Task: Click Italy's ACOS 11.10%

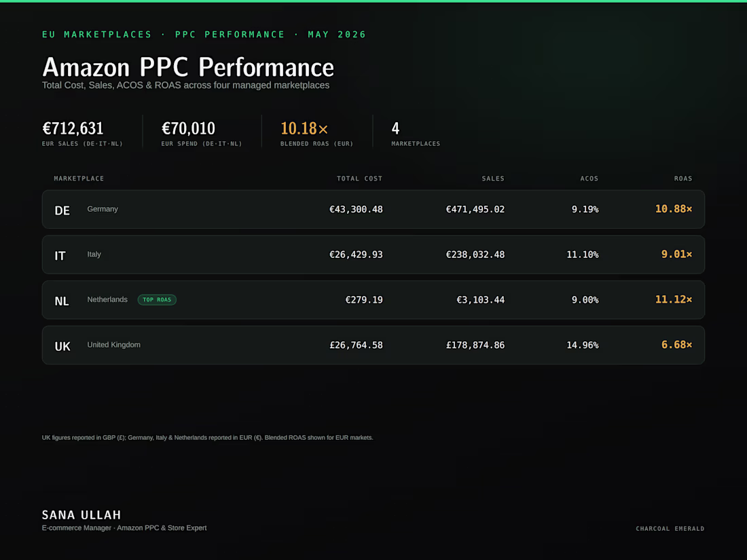Action: (x=583, y=255)
